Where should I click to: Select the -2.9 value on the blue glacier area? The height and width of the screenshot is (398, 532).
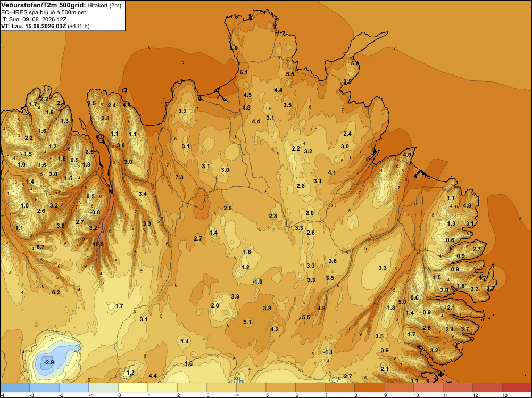[x=49, y=362]
